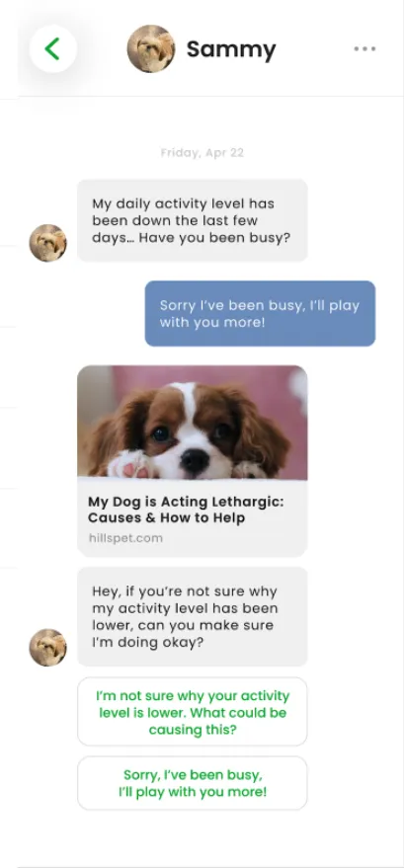Select the "My daily activity level has been down" message
Viewport: 404px width, 868px height.
[x=192, y=220]
